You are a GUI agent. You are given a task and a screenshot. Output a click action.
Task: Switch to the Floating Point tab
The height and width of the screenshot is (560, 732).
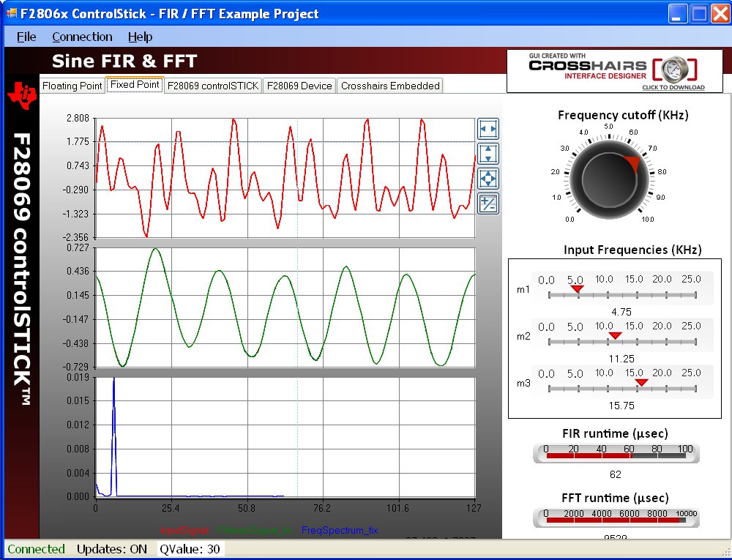(72, 86)
